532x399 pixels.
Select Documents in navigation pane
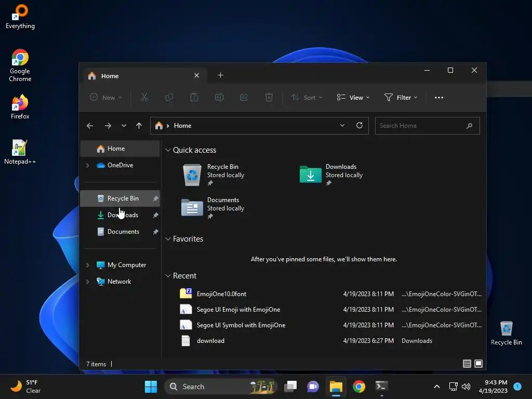[x=120, y=232]
